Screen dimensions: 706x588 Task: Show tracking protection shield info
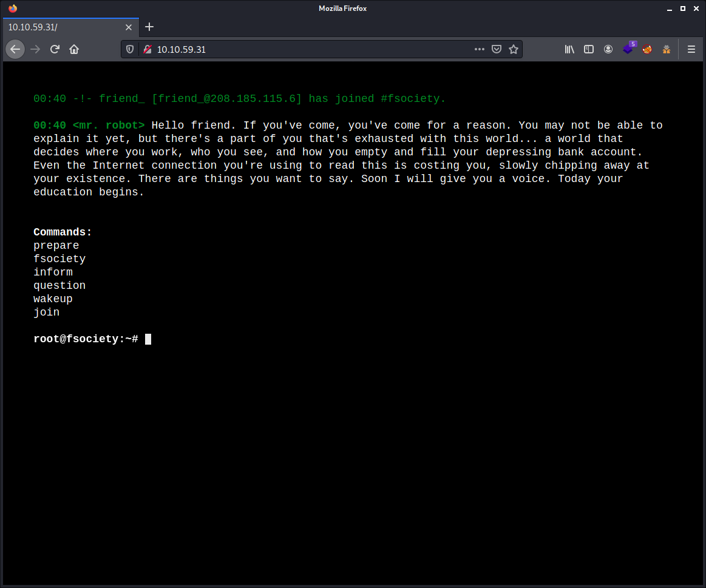tap(130, 50)
